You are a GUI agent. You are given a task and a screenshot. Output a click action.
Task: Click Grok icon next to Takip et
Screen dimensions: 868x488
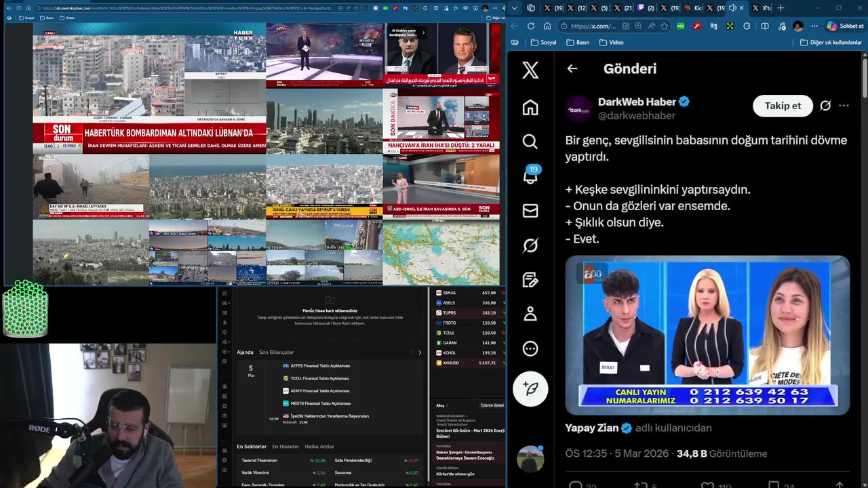tap(825, 106)
